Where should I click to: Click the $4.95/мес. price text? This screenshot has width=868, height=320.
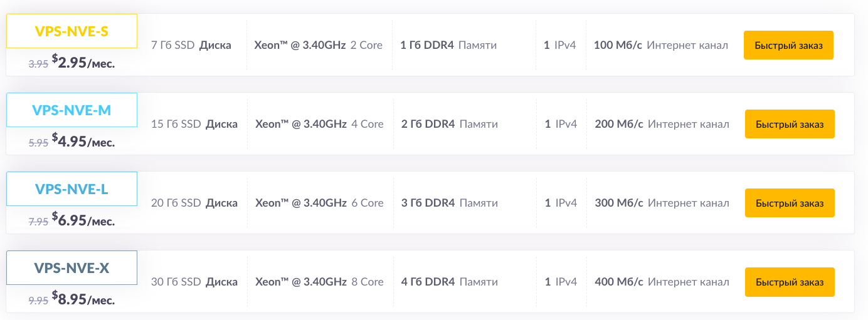tap(83, 141)
